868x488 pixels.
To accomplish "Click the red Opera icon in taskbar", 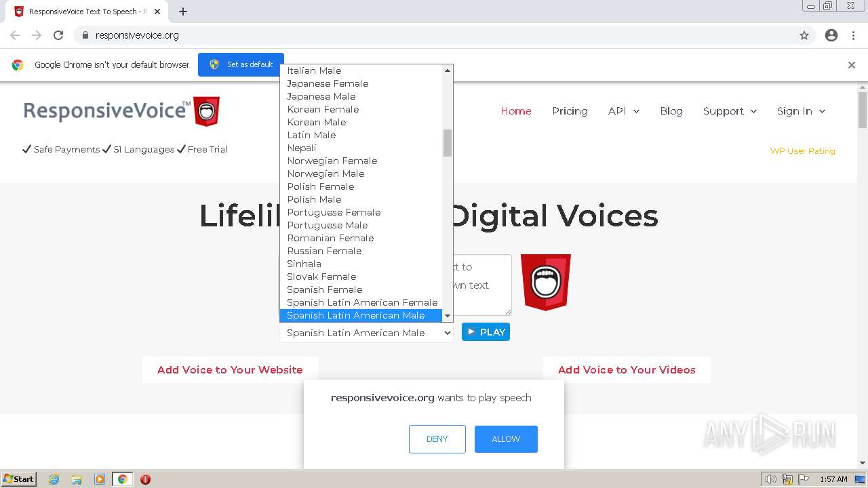I will tap(145, 479).
